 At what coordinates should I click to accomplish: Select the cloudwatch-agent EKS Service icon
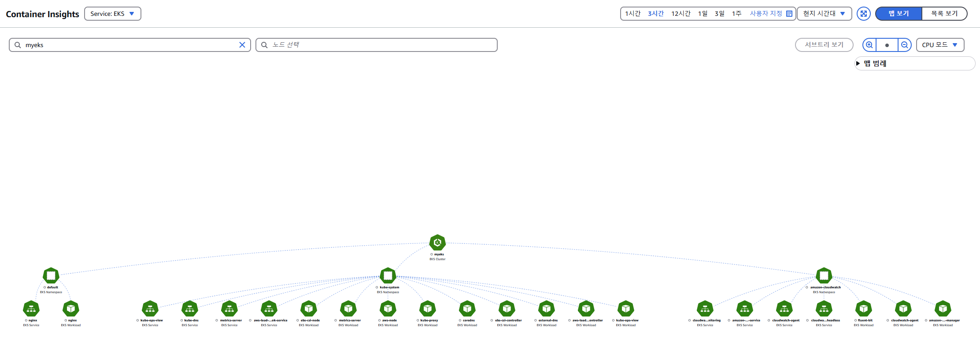coord(784,309)
